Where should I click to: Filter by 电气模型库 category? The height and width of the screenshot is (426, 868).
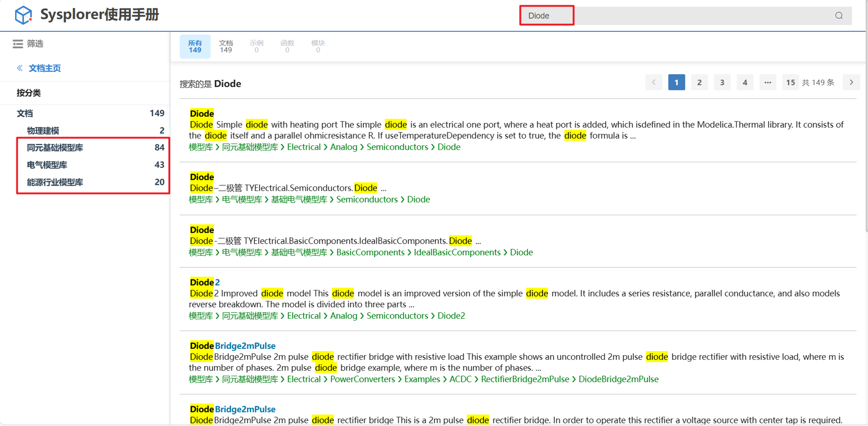point(47,165)
